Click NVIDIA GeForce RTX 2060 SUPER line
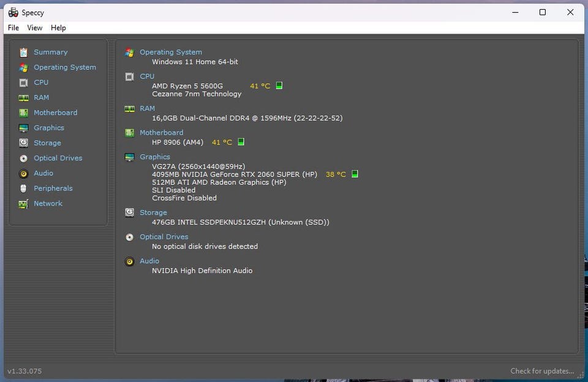 click(235, 174)
